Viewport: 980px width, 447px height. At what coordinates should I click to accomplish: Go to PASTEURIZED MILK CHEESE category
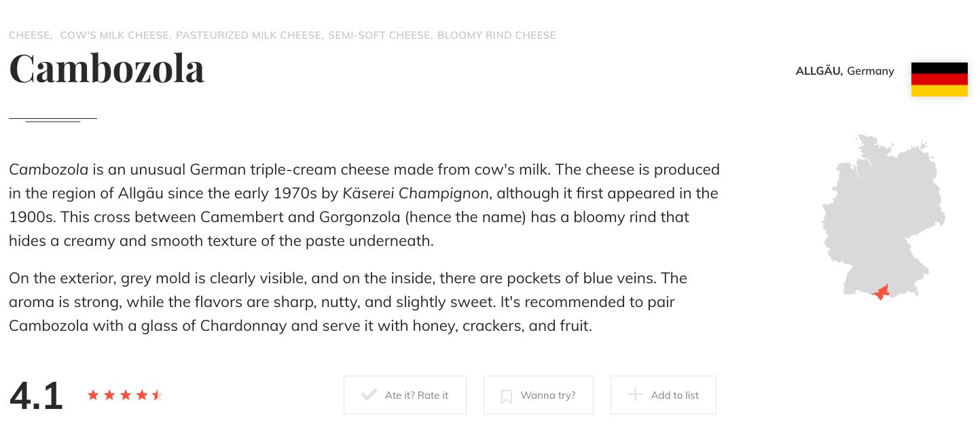(x=249, y=35)
